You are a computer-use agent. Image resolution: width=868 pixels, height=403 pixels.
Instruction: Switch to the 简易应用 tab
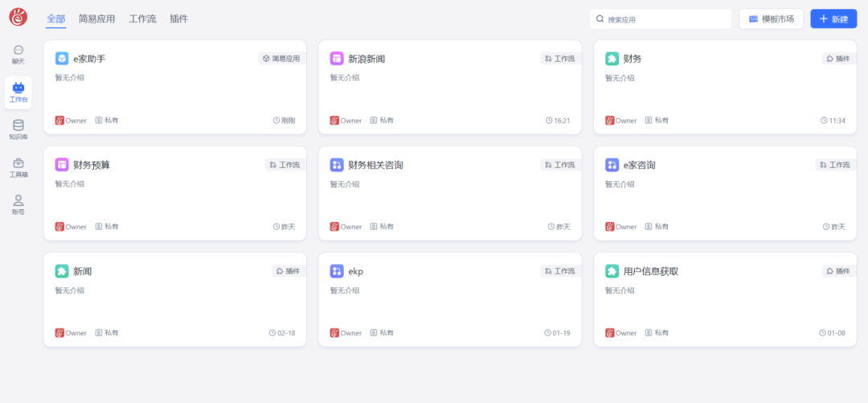[97, 19]
